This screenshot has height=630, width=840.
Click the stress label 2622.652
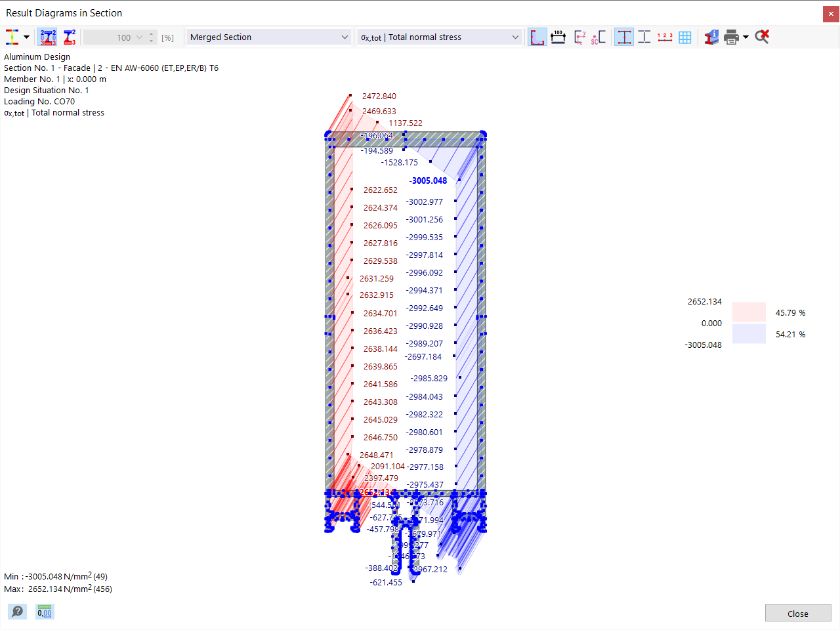click(381, 190)
